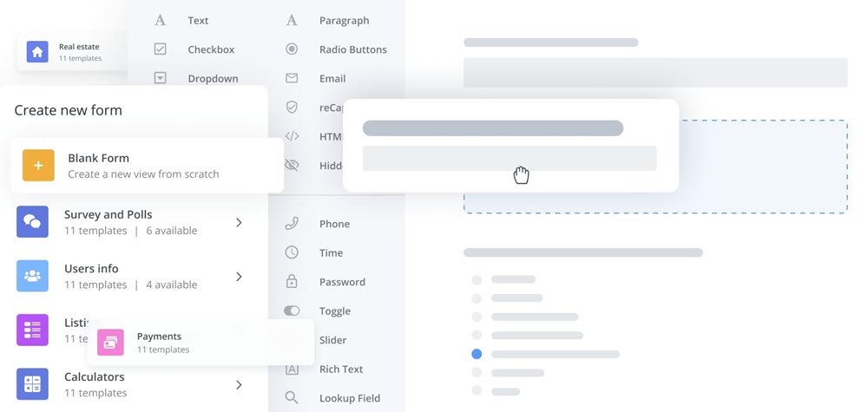868x412 pixels.
Task: Expand the Calculators category chevron
Action: tap(240, 385)
